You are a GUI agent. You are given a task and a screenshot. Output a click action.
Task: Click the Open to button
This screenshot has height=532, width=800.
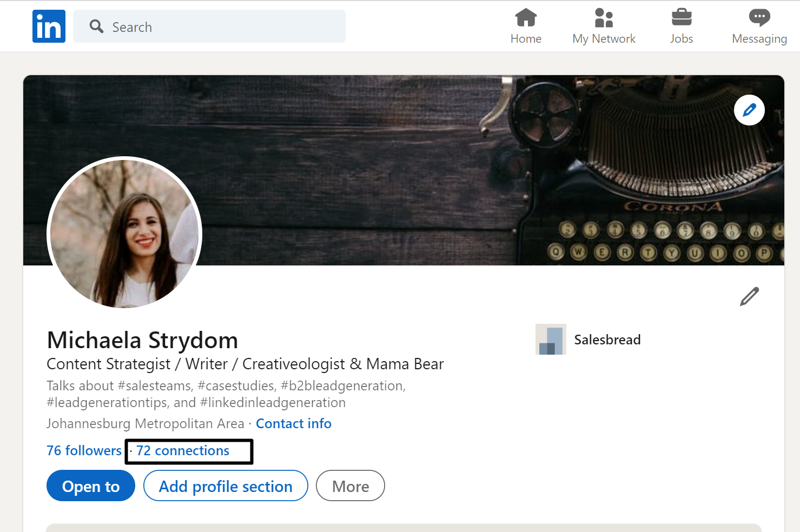(91, 486)
